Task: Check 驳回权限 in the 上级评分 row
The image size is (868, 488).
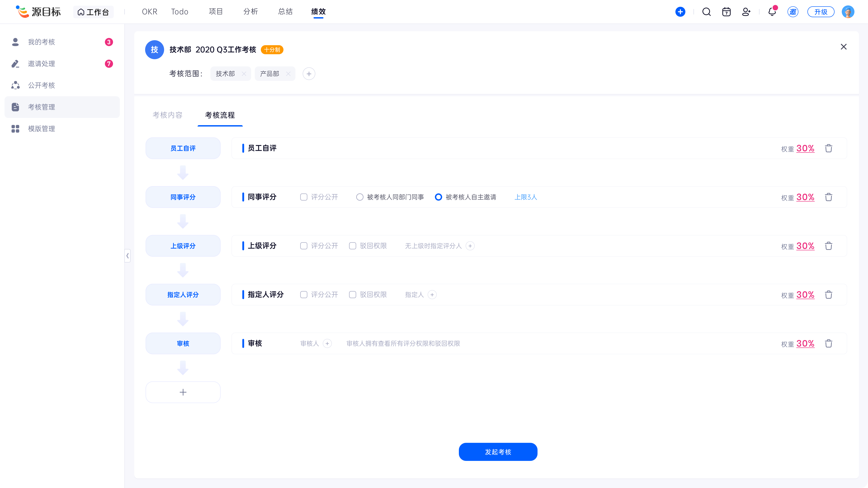Action: 352,246
